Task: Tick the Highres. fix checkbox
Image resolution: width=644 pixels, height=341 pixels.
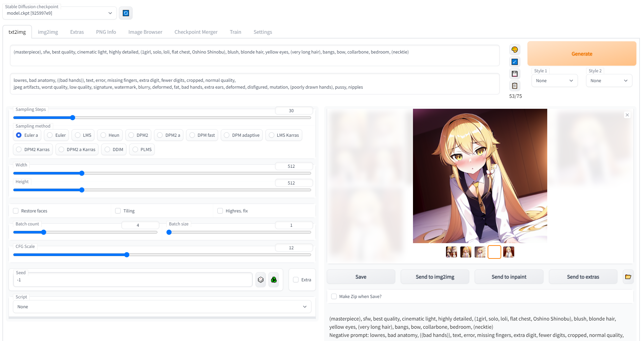Action: 220,211
